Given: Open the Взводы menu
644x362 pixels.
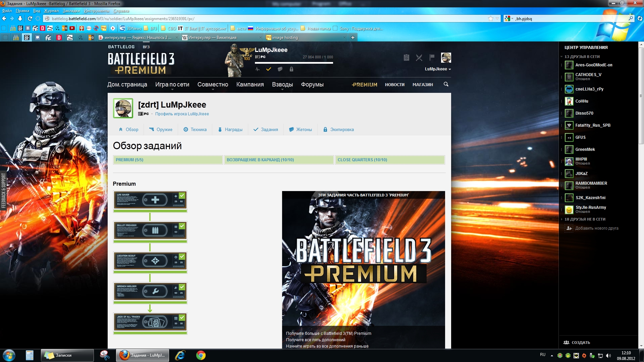Looking at the screenshot, I should click(x=282, y=84).
